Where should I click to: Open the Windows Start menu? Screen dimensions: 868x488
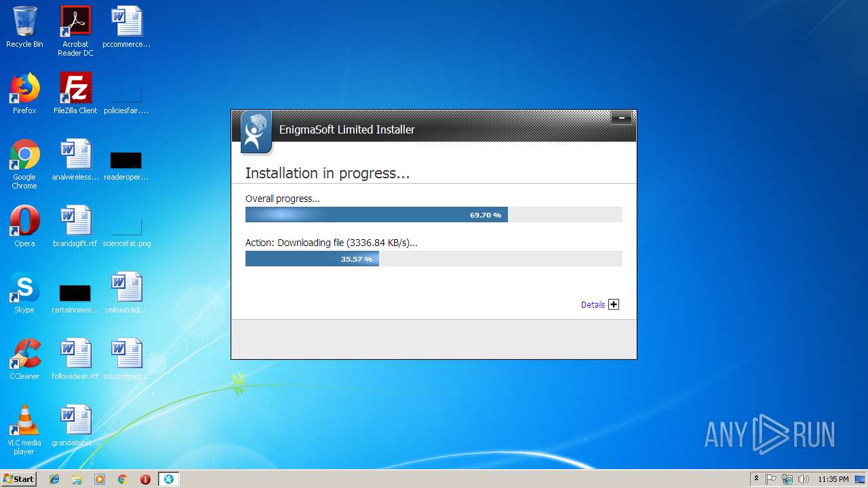pyautogui.click(x=18, y=479)
